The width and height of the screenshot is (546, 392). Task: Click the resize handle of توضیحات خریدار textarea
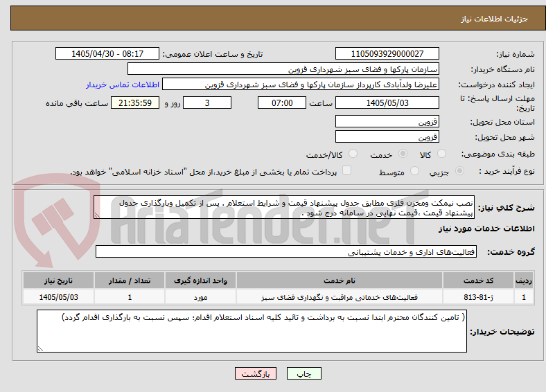pyautogui.click(x=40, y=349)
